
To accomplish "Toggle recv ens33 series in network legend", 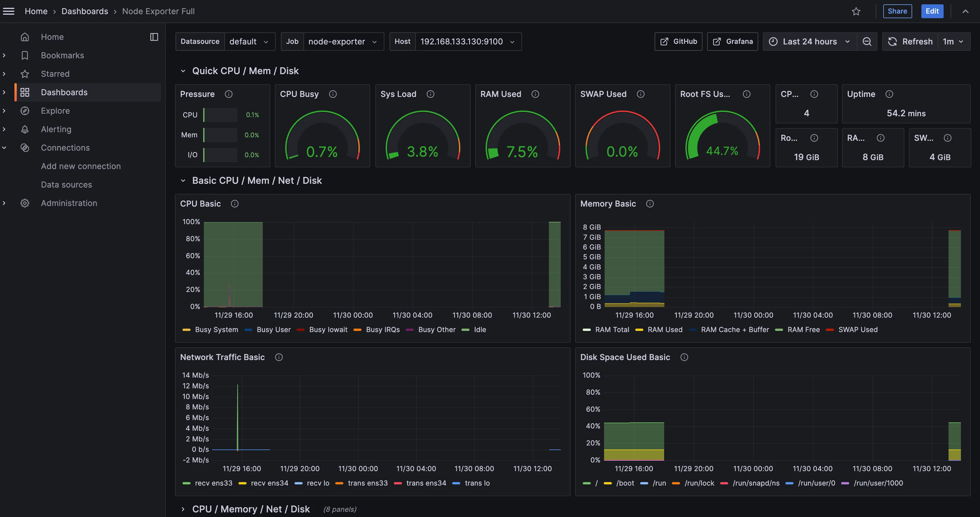I will coord(213,483).
